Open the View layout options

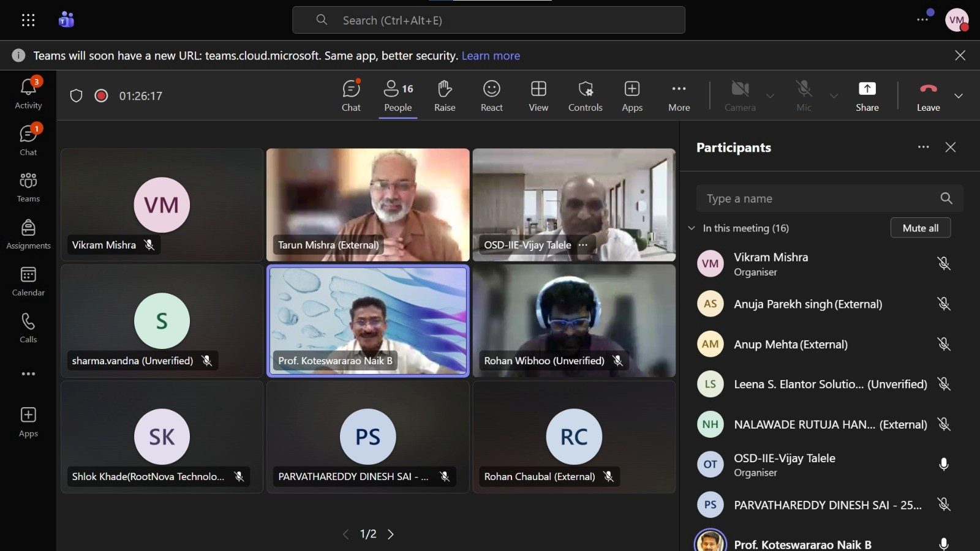click(538, 96)
